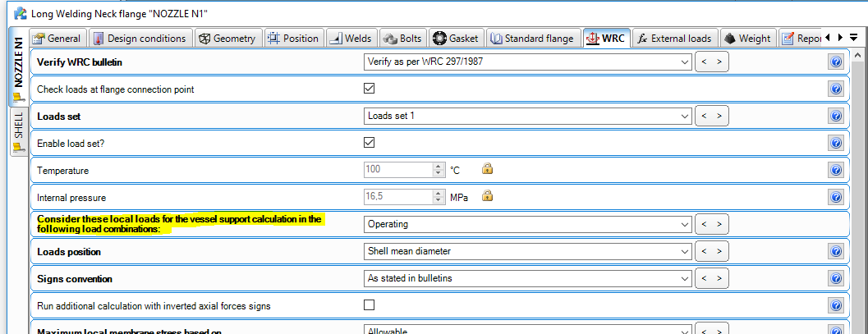Open the Design conditions tab

pyautogui.click(x=140, y=38)
